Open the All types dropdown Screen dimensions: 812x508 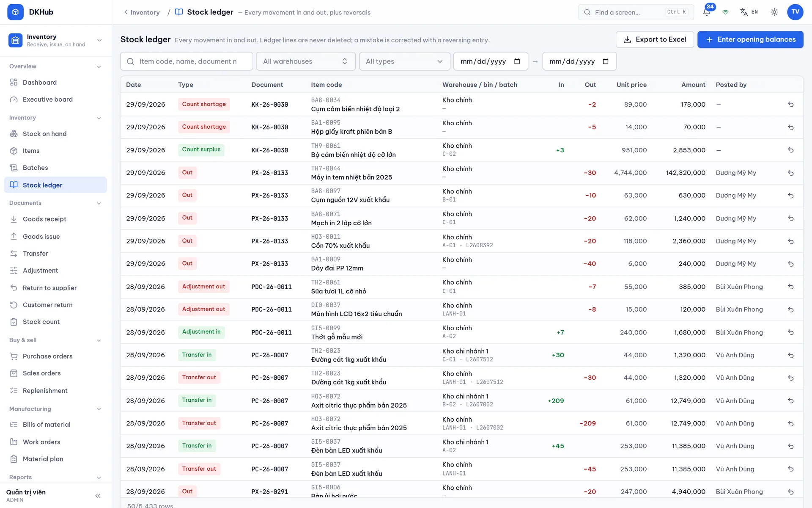coord(404,61)
